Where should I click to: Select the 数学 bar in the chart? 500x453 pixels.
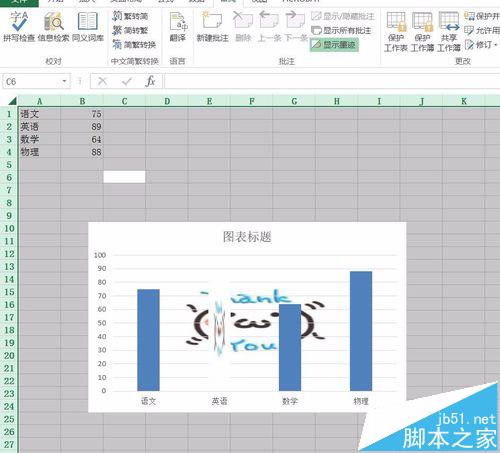tap(290, 347)
